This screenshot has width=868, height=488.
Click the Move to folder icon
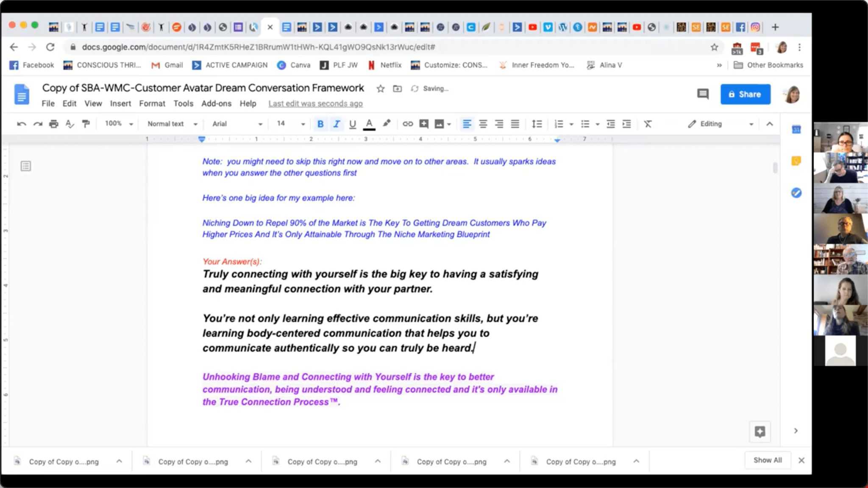[397, 89]
